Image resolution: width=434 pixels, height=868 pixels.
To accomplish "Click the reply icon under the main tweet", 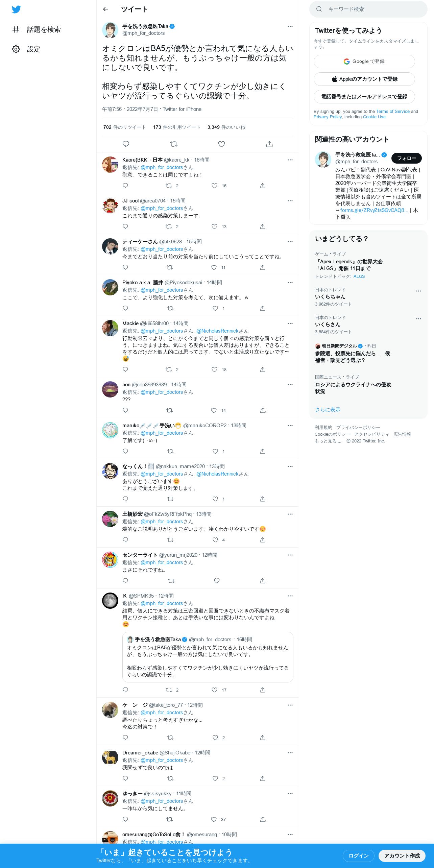I will [x=126, y=144].
